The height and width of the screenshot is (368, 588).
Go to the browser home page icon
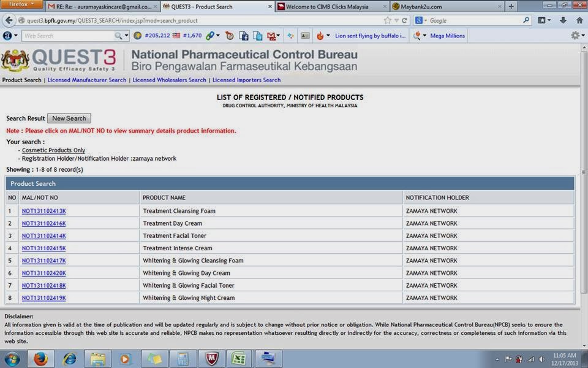click(579, 20)
